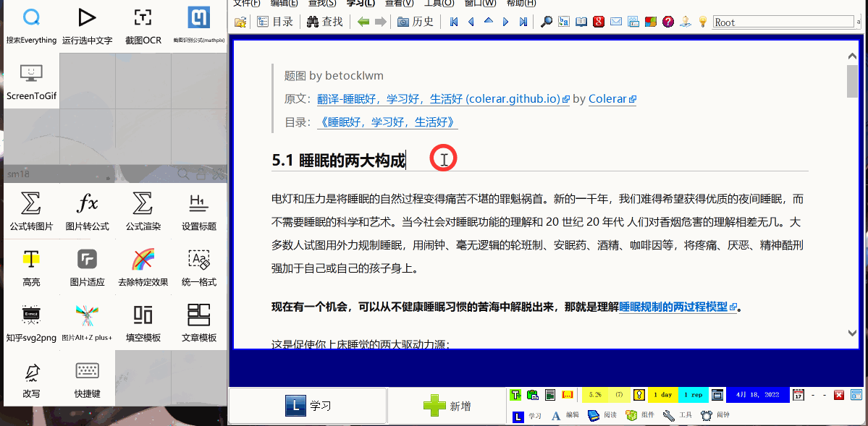Image resolution: width=868 pixels, height=426 pixels.
Task: Go up to parent element arrow
Action: point(488,22)
